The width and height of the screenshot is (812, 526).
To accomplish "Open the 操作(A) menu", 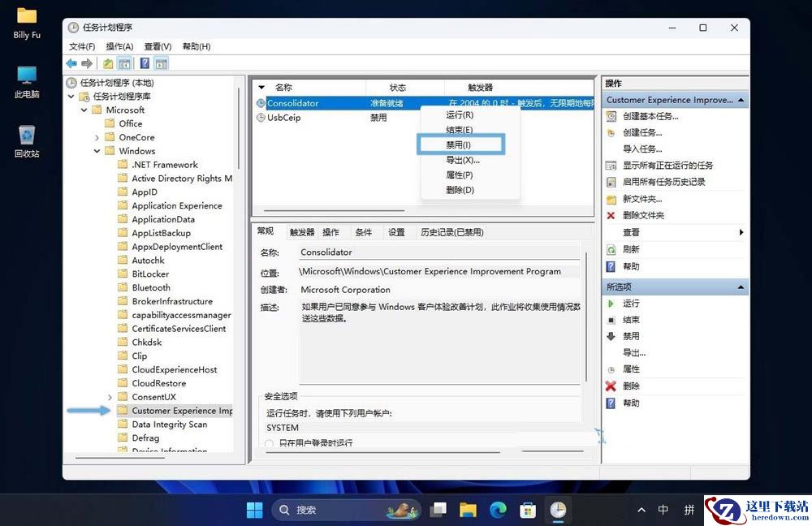I will point(119,46).
